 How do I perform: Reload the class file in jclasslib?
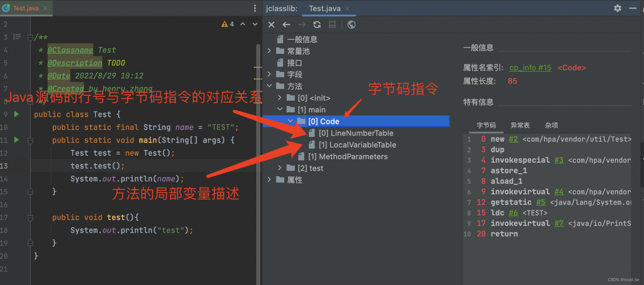(x=317, y=25)
